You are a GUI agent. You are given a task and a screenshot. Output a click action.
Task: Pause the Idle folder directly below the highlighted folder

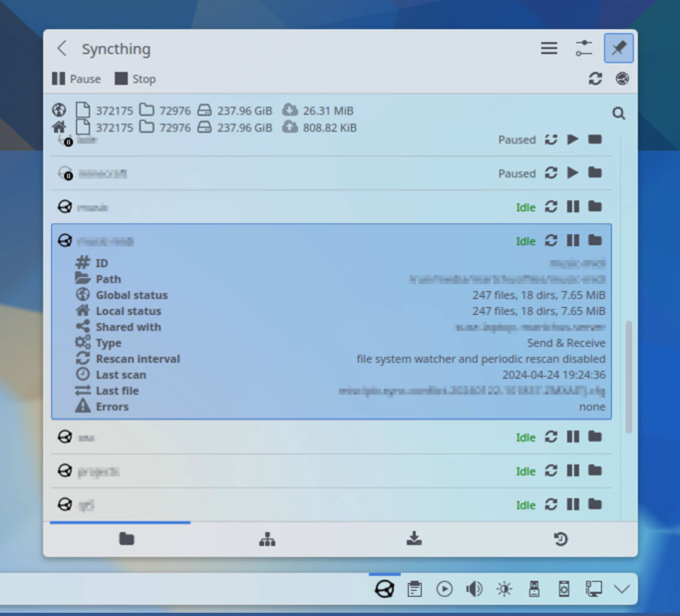573,437
